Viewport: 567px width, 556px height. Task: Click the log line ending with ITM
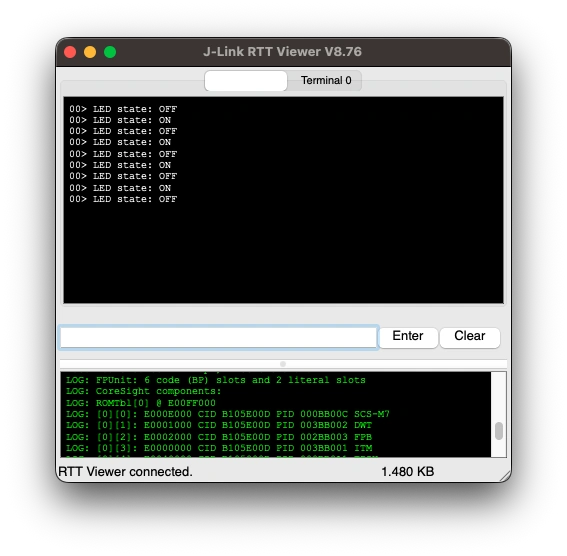[x=219, y=448]
